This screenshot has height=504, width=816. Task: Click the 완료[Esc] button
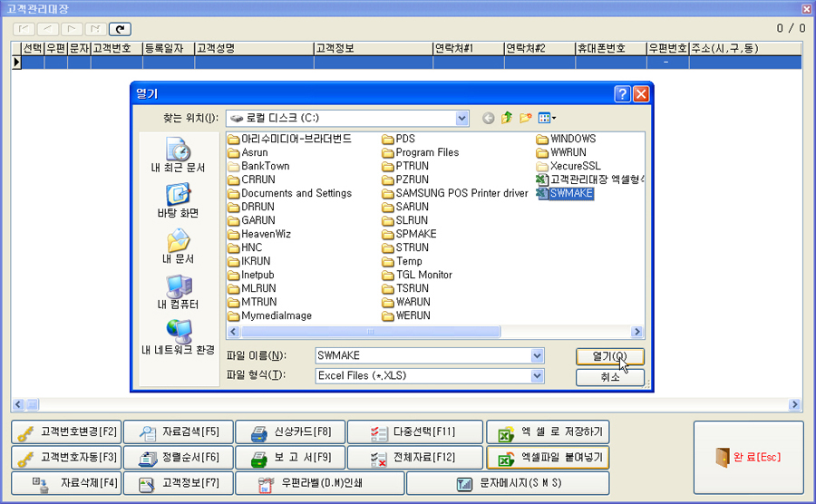click(x=749, y=457)
